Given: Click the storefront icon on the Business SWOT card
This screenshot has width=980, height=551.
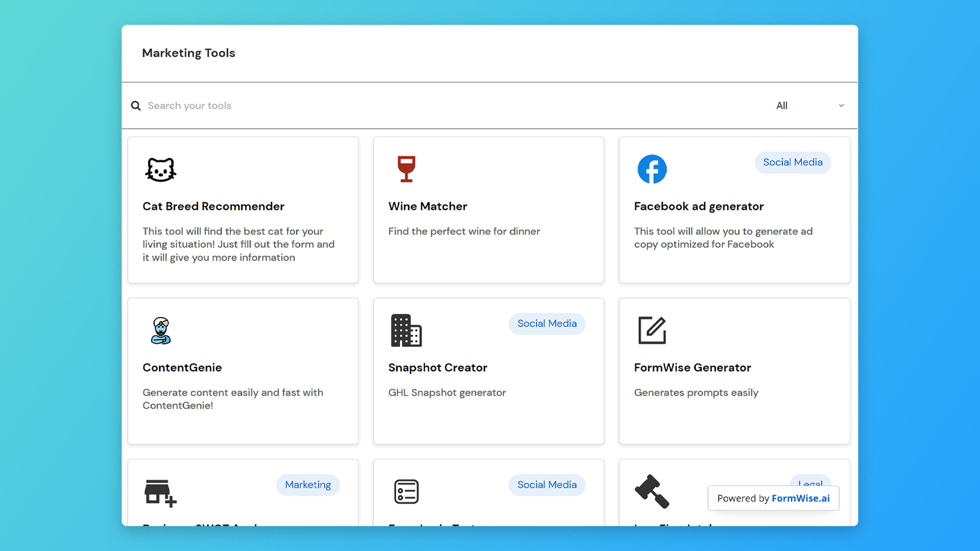Looking at the screenshot, I should pos(160,491).
